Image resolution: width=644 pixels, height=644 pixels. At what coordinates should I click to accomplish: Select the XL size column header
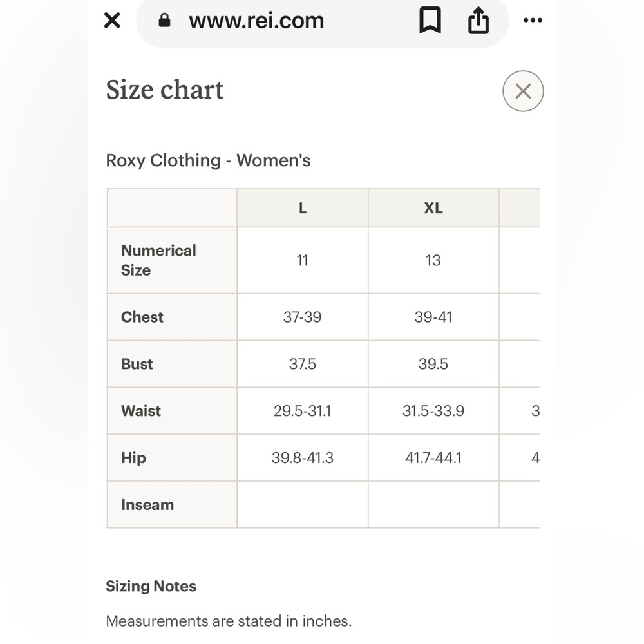tap(433, 208)
